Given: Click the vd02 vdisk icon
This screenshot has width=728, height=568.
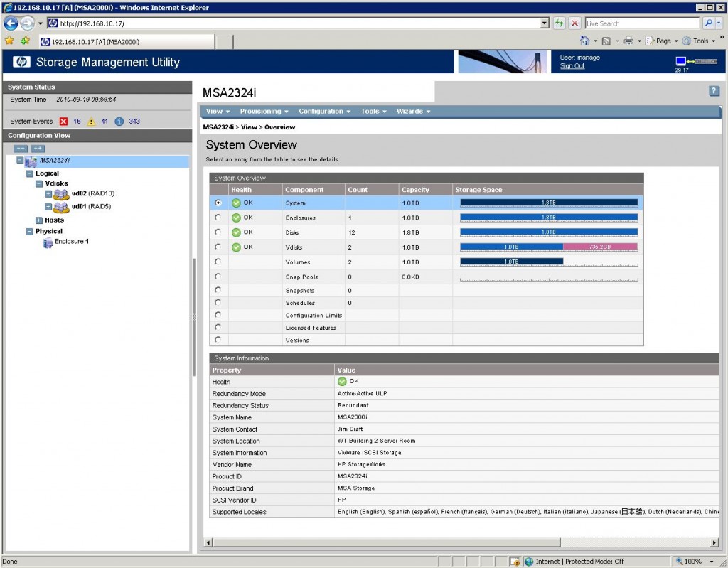Looking at the screenshot, I should click(x=61, y=194).
